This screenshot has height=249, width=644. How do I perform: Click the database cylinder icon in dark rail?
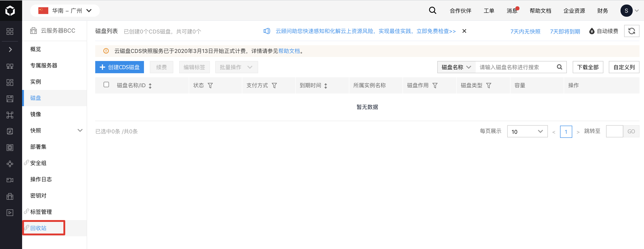[x=10, y=131]
